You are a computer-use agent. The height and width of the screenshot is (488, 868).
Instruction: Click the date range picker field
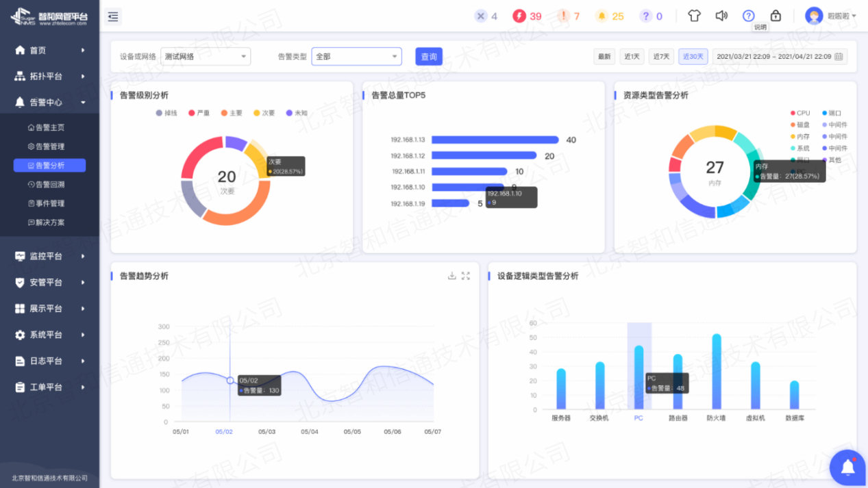(x=779, y=57)
